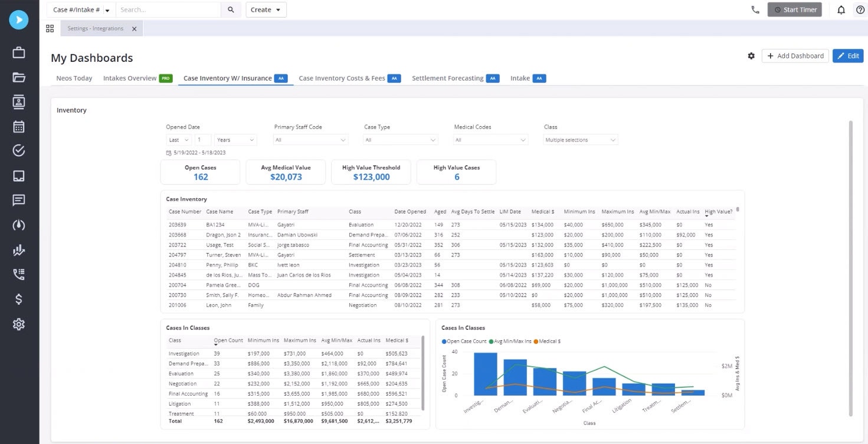Select case row 203639 BA1234
Screen dimensions: 868x444
point(451,225)
